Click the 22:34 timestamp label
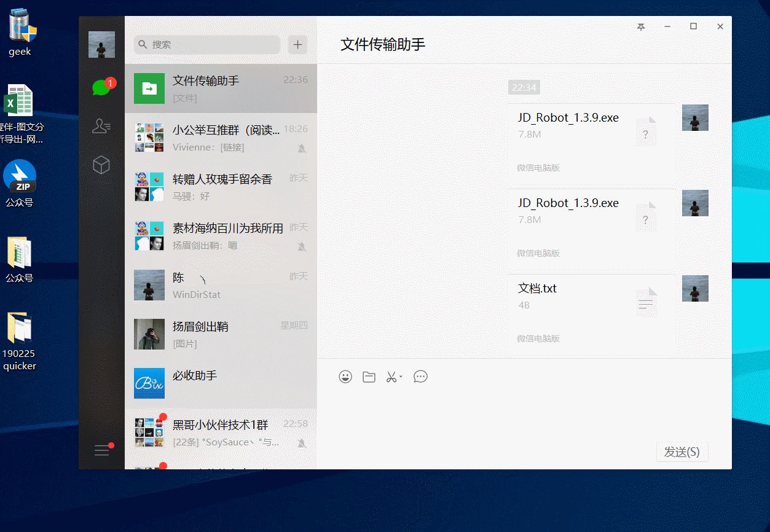This screenshot has width=770, height=532. tap(524, 87)
